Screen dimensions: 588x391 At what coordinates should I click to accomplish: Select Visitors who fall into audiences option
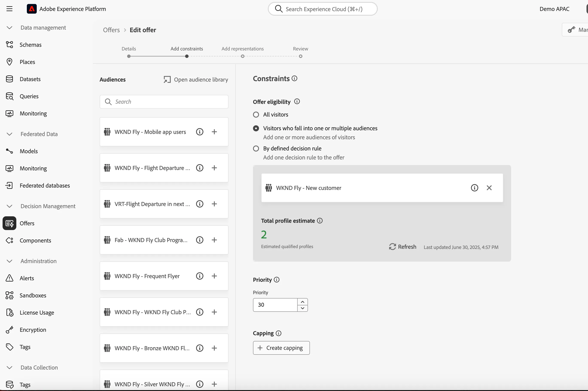[256, 128]
